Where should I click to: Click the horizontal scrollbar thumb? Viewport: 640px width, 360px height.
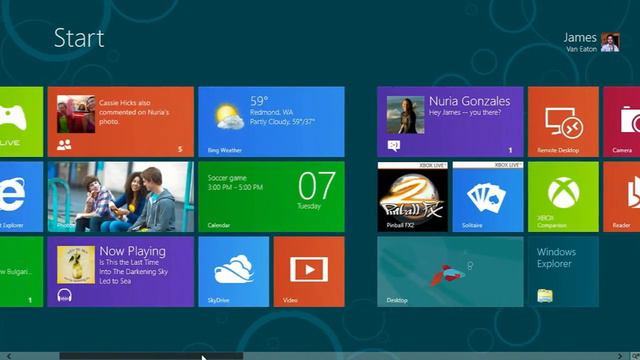pyautogui.click(x=151, y=356)
